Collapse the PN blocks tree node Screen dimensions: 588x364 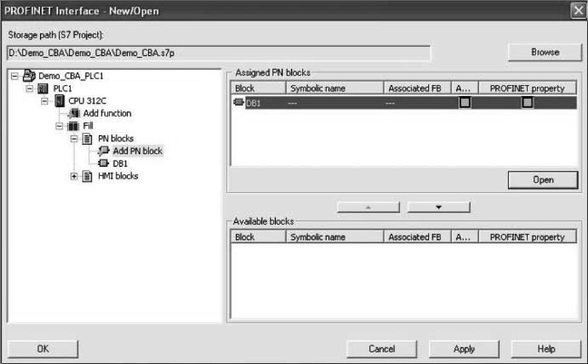[74, 139]
